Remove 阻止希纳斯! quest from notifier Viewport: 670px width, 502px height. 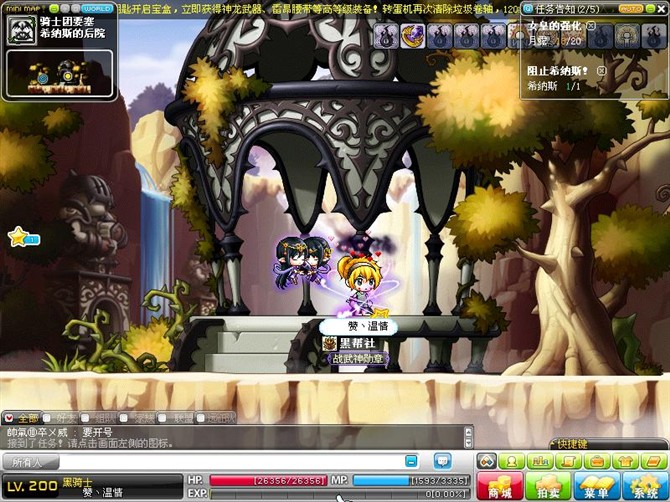coord(601,70)
